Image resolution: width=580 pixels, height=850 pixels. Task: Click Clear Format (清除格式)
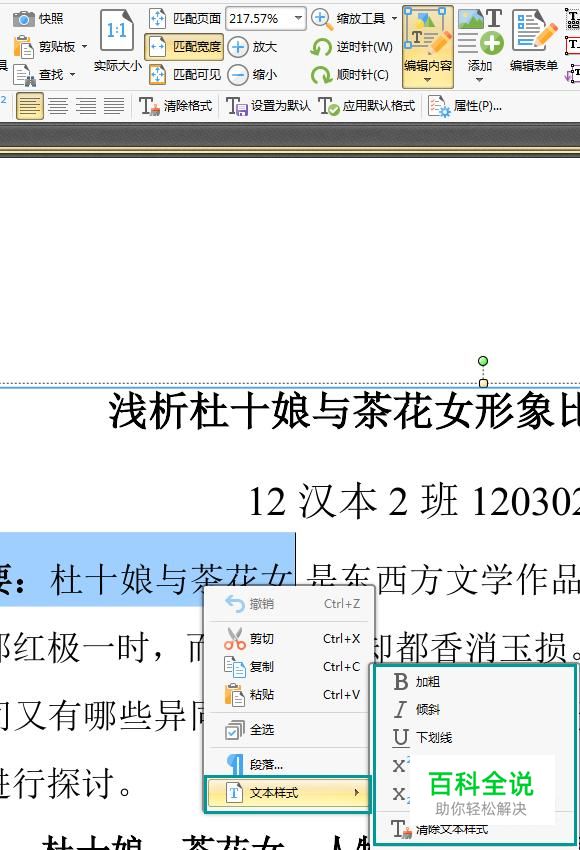tap(176, 106)
